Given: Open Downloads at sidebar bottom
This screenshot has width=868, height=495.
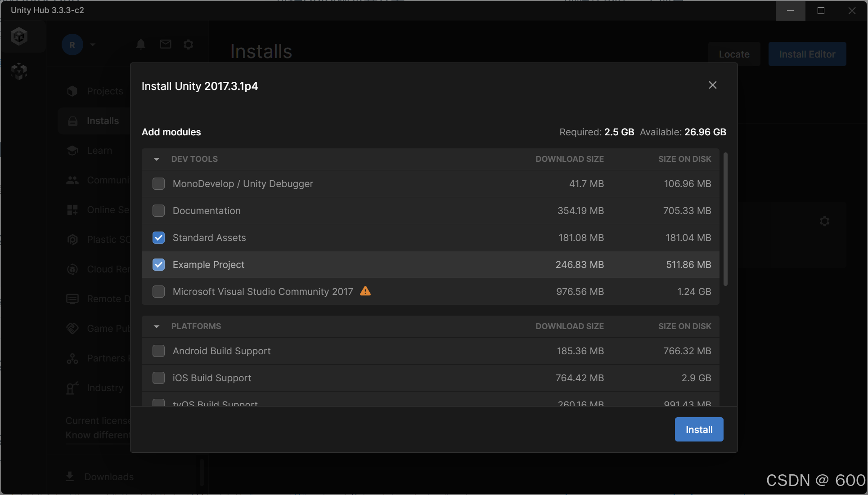Looking at the screenshot, I should pyautogui.click(x=109, y=477).
